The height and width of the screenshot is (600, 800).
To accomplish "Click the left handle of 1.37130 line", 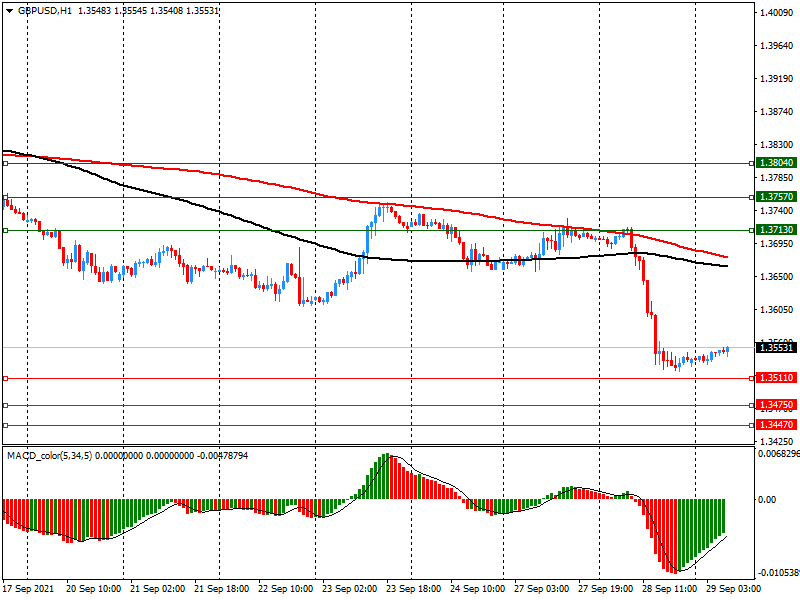I will [6, 231].
